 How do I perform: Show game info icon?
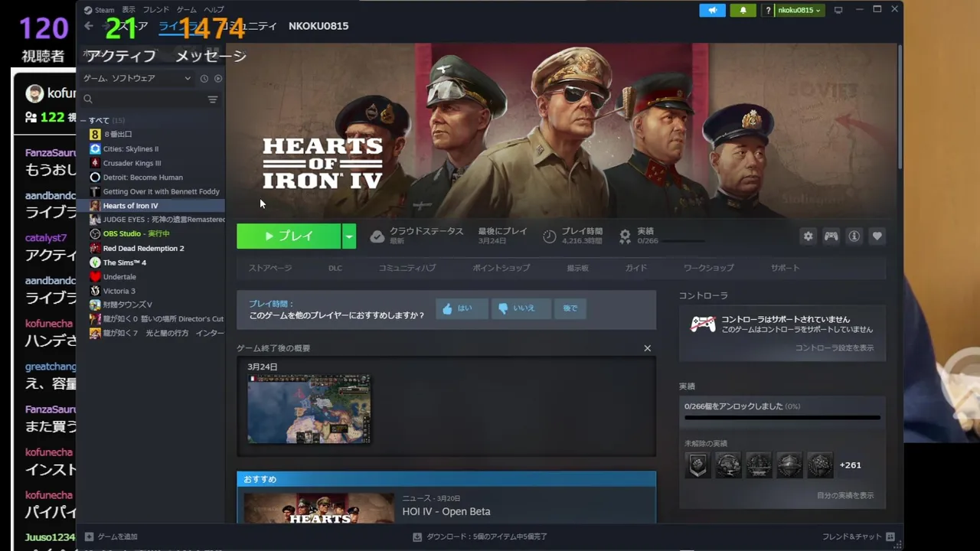[854, 236]
